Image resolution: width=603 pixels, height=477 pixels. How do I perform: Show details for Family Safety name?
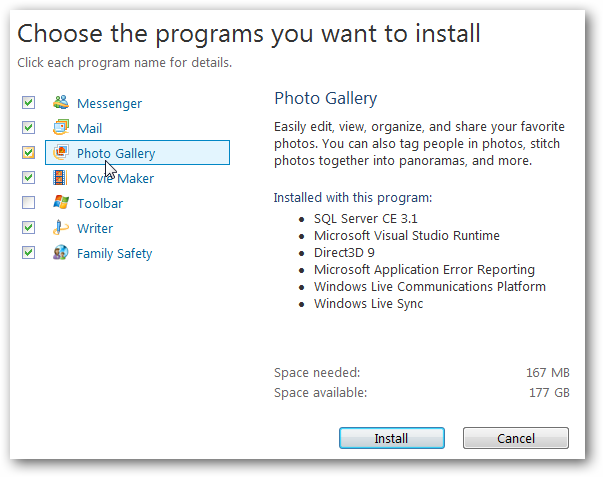114,254
